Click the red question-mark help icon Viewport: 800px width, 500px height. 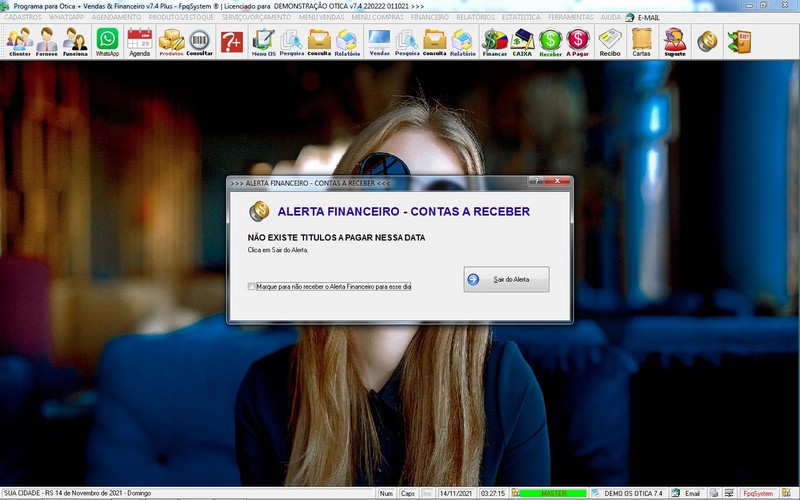tap(232, 42)
